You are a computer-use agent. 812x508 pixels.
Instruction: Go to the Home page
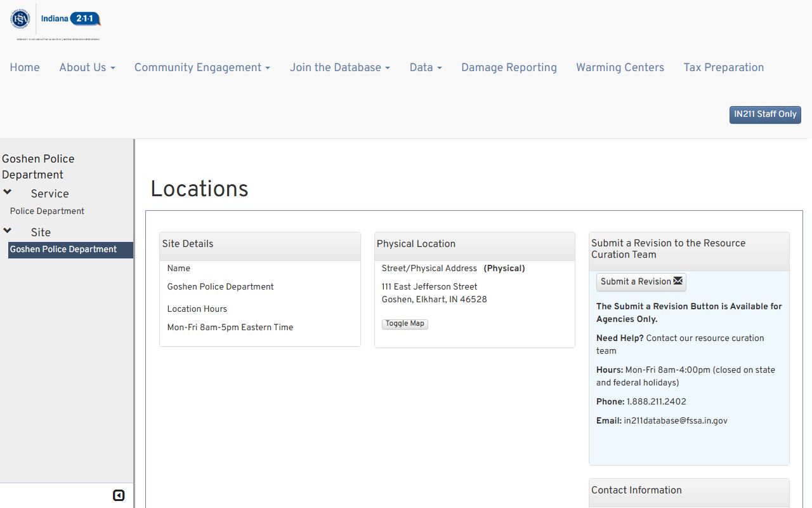click(x=25, y=67)
